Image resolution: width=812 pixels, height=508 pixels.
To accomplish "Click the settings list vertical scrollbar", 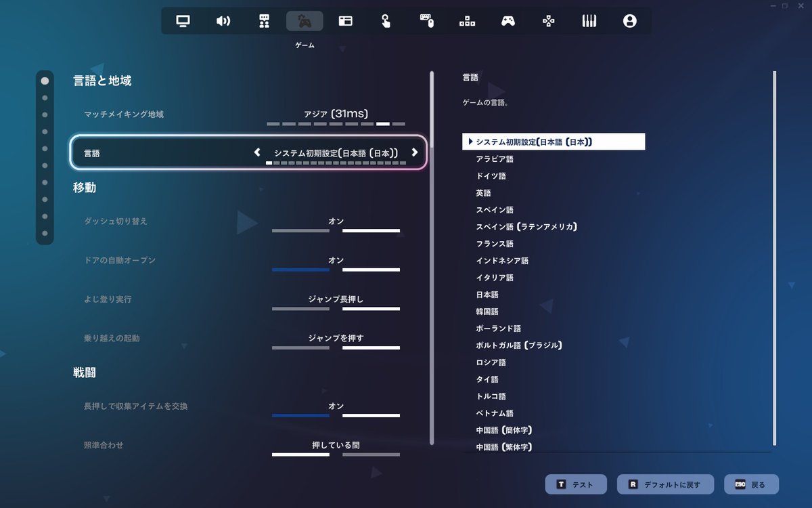I will [432, 257].
